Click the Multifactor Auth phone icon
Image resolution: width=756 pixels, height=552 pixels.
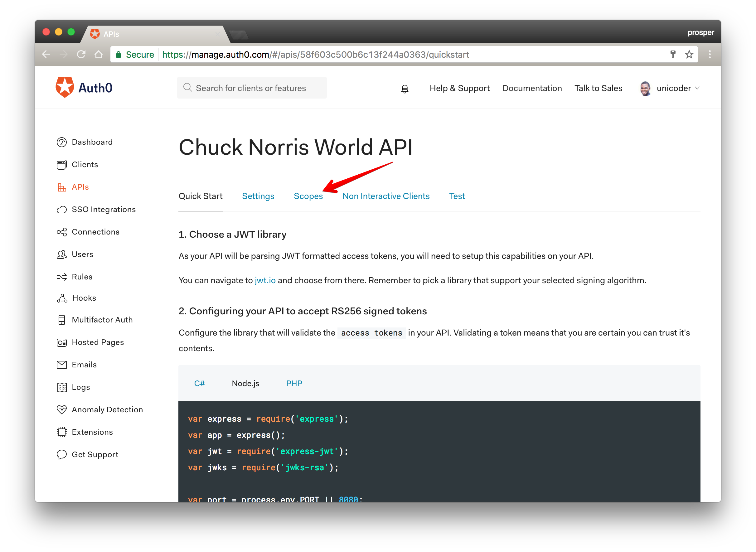(62, 320)
